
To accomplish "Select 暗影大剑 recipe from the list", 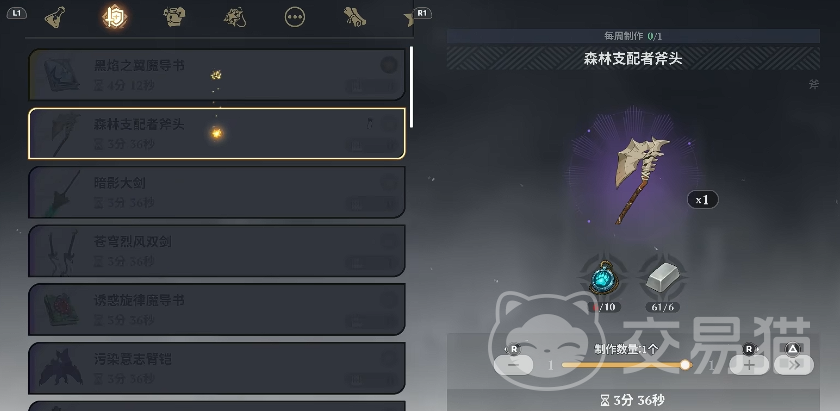I will tap(217, 192).
